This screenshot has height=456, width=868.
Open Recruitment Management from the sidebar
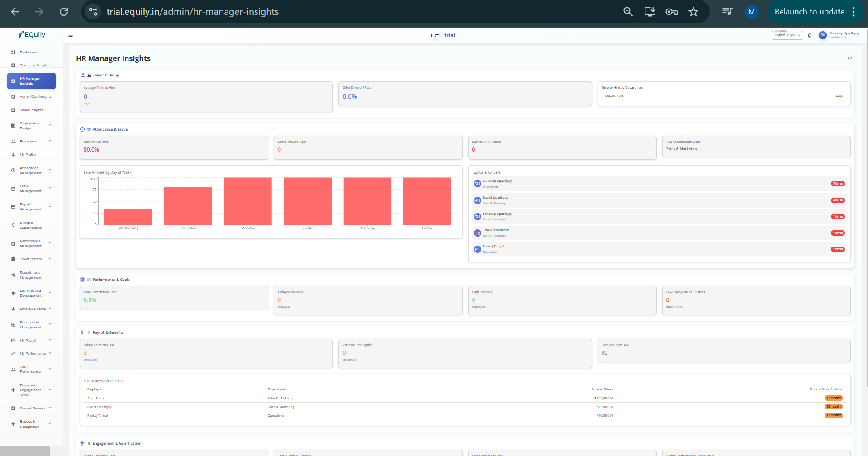(x=30, y=275)
